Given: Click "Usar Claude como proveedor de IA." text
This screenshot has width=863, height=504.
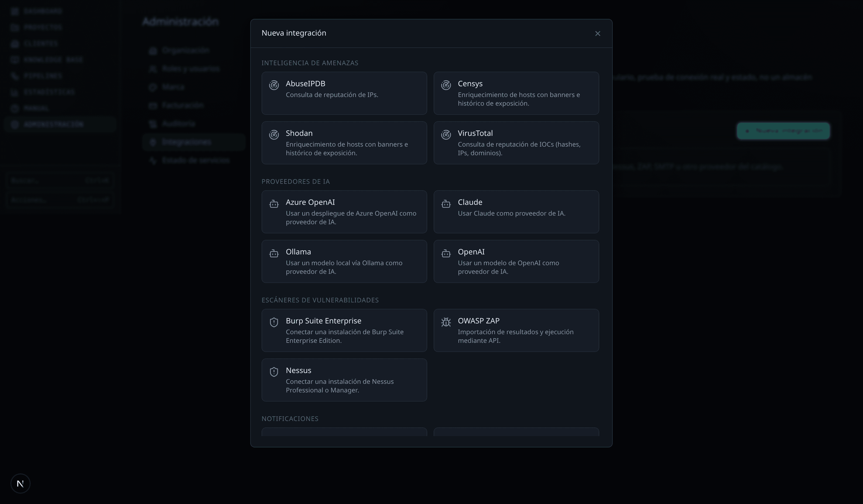Looking at the screenshot, I should click(x=512, y=213).
